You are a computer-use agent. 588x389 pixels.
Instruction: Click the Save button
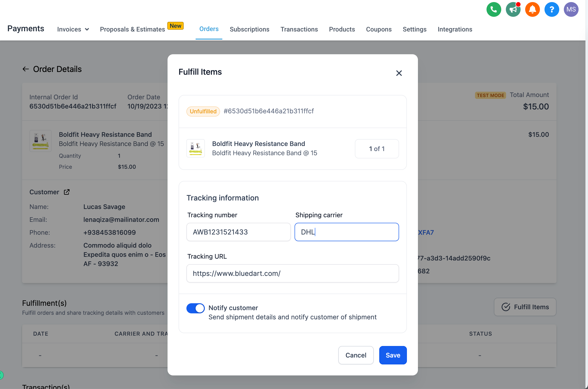click(393, 355)
